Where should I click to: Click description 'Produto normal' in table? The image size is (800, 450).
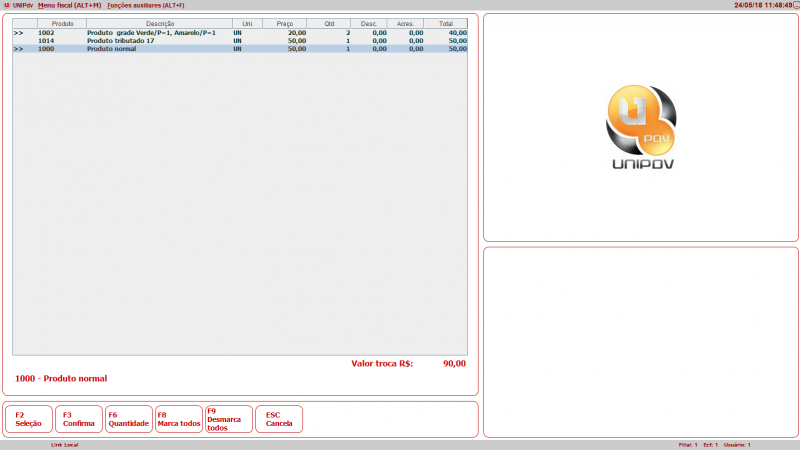point(111,49)
